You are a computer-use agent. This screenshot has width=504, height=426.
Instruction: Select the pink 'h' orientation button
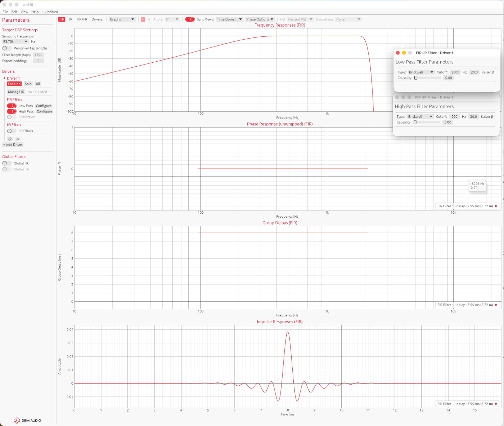click(143, 19)
